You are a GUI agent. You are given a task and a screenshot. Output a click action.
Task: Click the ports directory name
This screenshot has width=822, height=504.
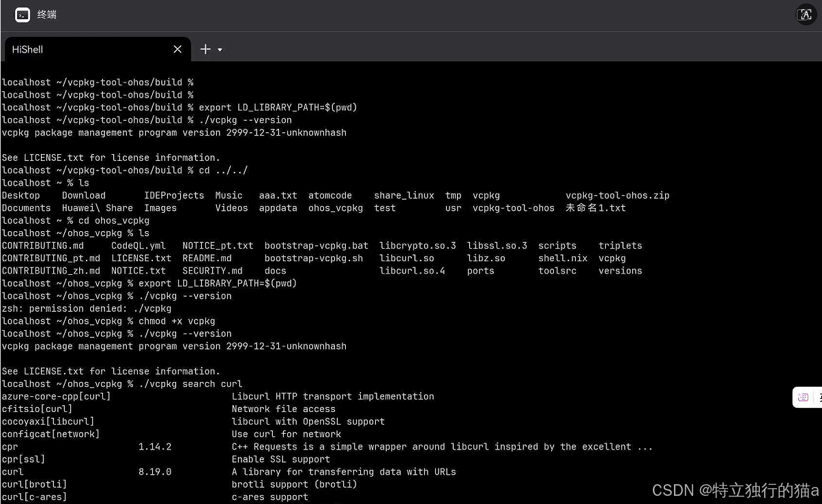[x=481, y=271]
